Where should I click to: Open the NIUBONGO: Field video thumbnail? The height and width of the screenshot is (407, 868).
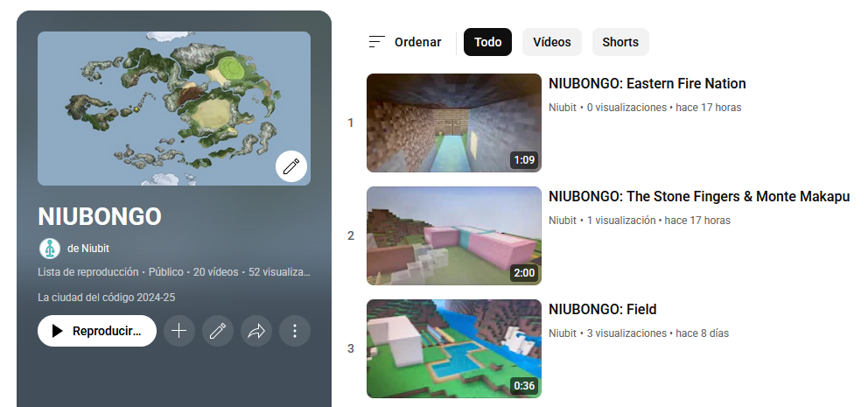coord(453,348)
